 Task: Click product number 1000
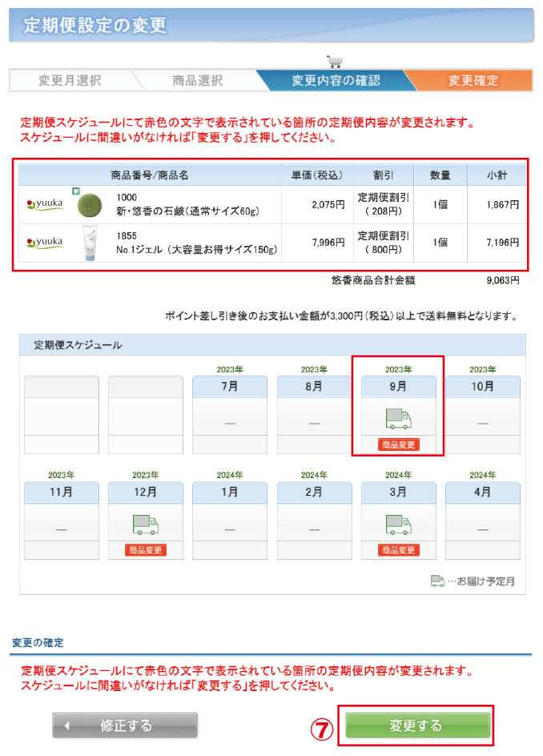(x=127, y=197)
